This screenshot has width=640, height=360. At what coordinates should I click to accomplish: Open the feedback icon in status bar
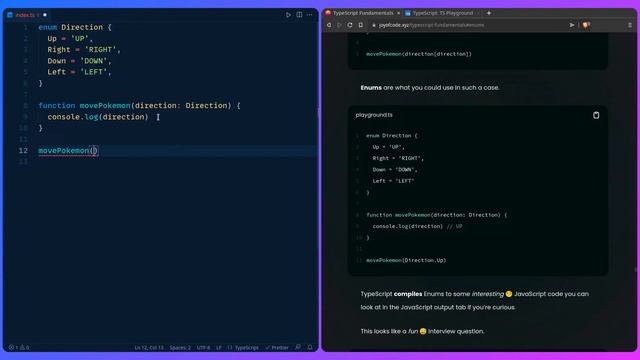coord(298,347)
